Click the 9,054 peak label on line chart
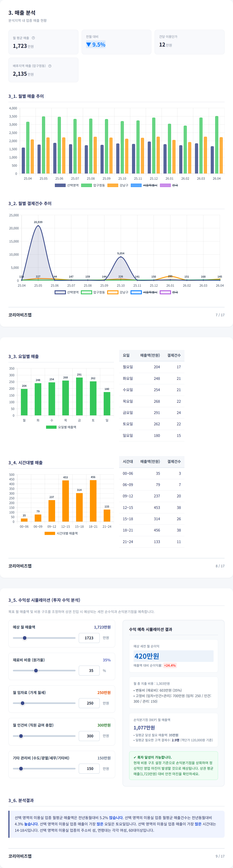The width and height of the screenshot is (233, 868). pyautogui.click(x=121, y=253)
